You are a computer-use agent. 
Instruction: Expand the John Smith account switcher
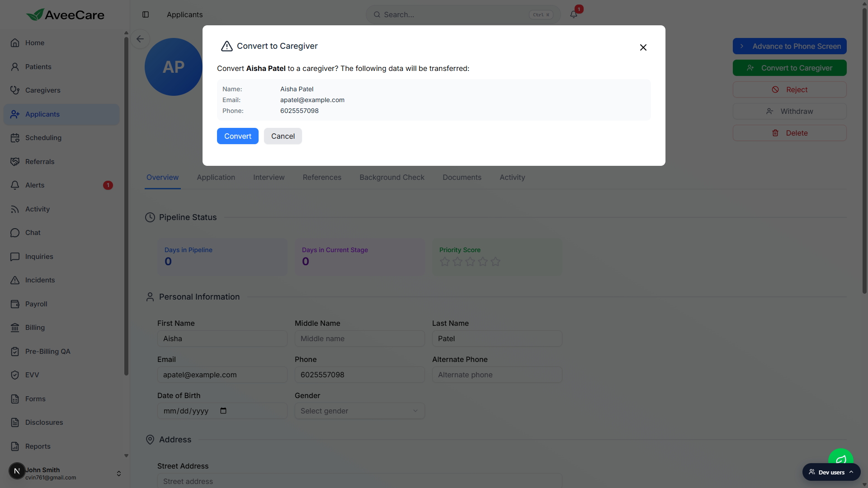119,474
